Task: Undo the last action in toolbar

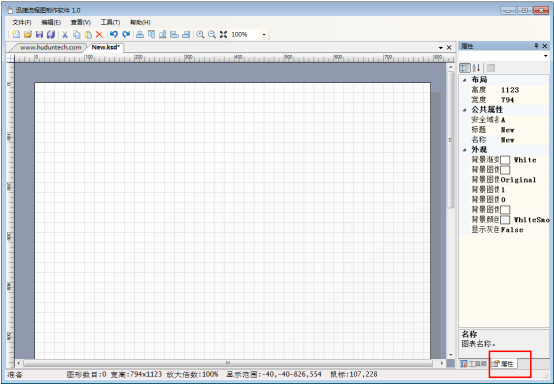Action: click(114, 34)
